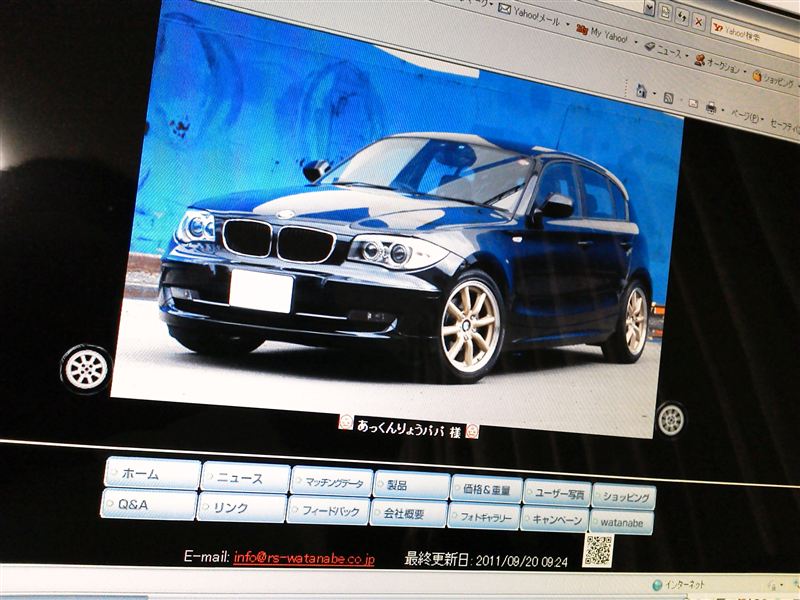
Task: Click the ニュース icon in Yahoo toolbar
Action: tap(650, 46)
